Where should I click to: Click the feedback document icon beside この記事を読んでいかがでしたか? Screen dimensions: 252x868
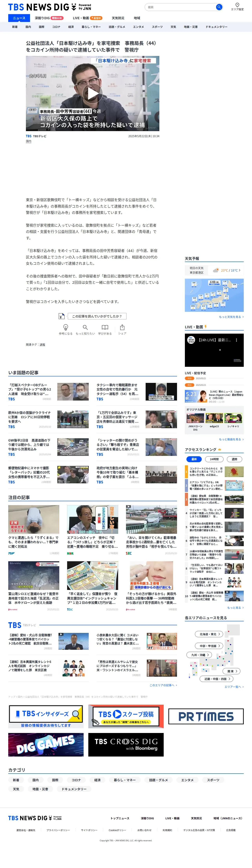pyautogui.click(x=61, y=316)
